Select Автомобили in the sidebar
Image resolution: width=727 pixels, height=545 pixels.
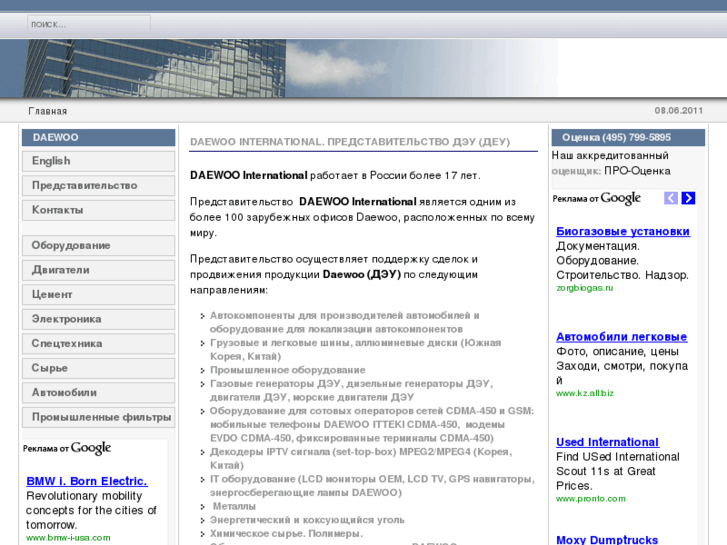98,393
